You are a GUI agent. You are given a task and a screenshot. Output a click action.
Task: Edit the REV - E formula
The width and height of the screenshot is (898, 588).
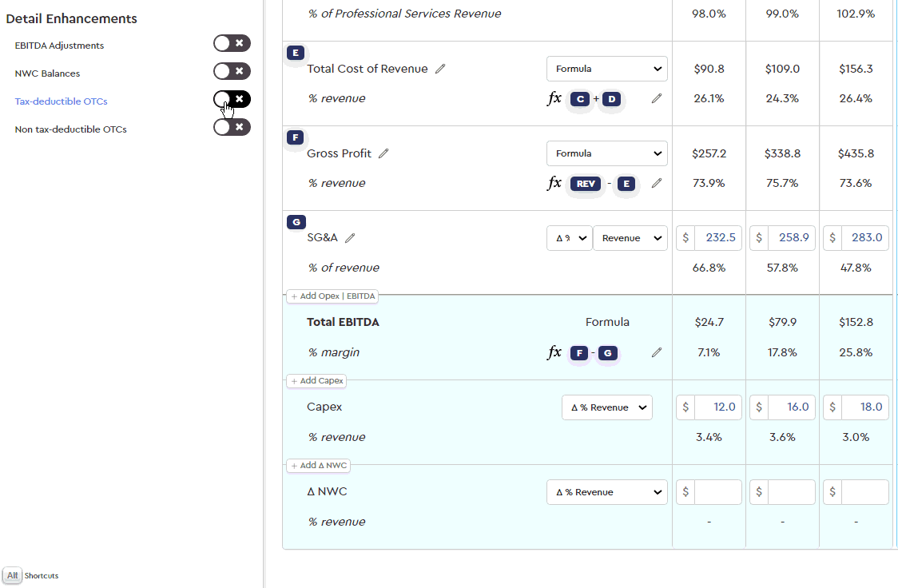(x=657, y=183)
